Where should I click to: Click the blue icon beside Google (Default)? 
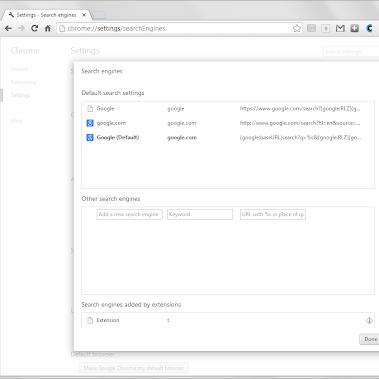coord(90,137)
